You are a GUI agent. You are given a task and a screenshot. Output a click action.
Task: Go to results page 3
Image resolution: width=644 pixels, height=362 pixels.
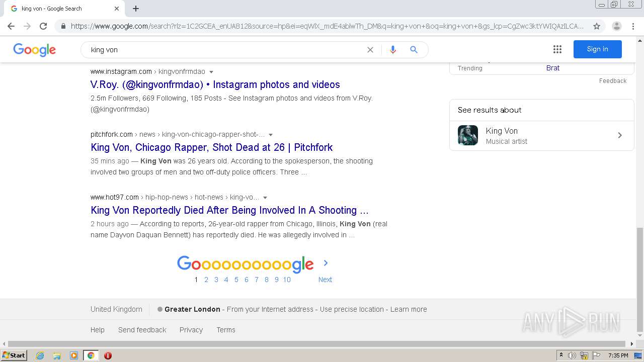click(216, 280)
